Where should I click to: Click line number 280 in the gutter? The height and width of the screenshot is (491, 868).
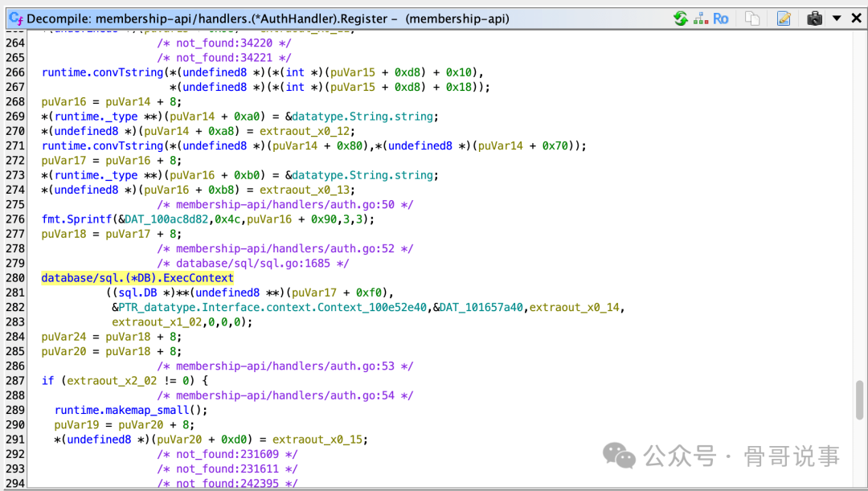(14, 278)
